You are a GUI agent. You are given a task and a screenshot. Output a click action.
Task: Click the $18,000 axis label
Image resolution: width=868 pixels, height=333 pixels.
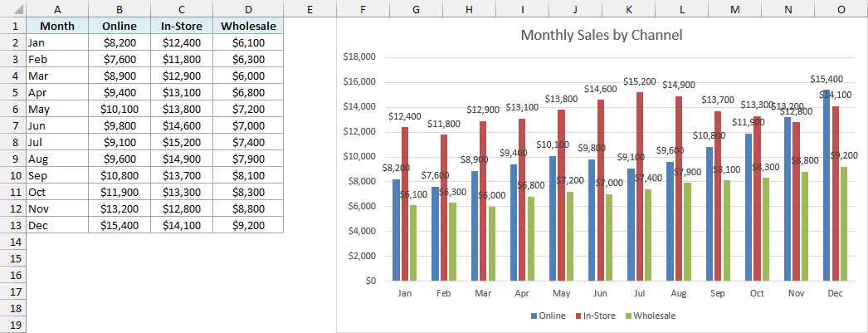click(359, 57)
